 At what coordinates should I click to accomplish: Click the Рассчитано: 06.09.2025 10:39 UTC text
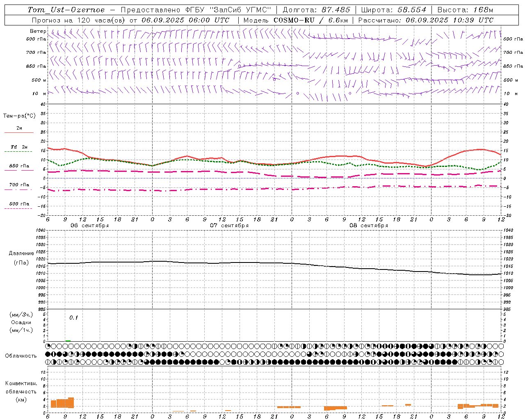426,20
